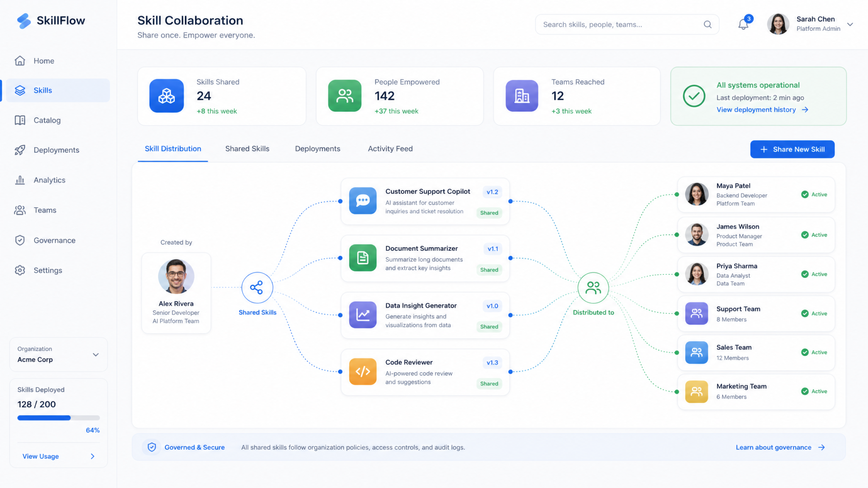868x488 pixels.
Task: Open Home from the sidebar
Action: coord(58,61)
